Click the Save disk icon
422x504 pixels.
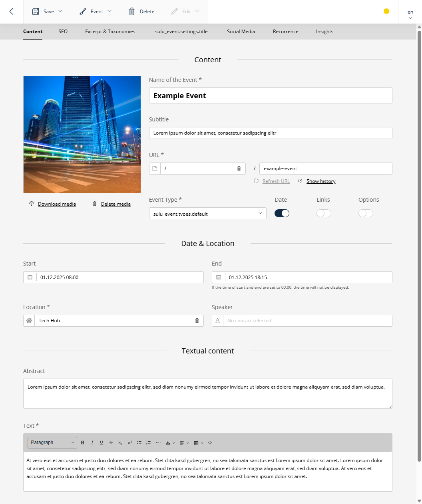tap(36, 12)
